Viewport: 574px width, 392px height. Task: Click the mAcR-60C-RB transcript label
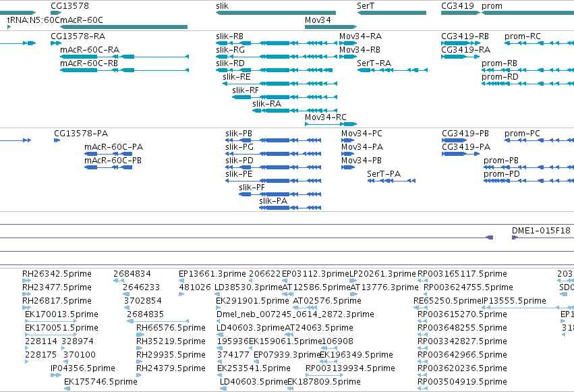89,63
